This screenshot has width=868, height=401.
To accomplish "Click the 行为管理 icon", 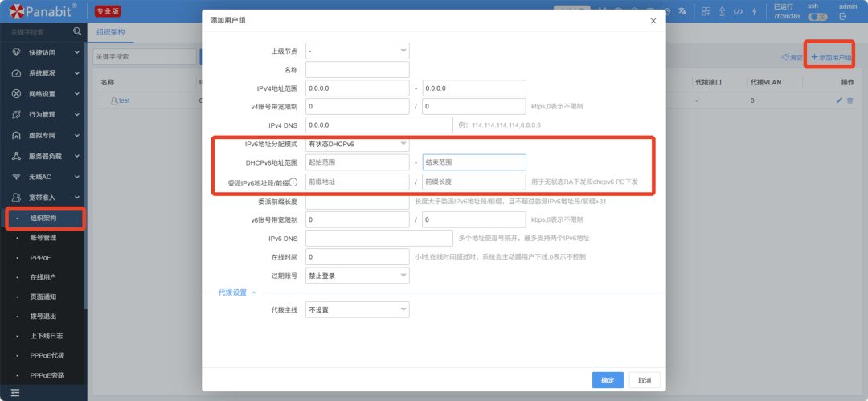I will (16, 115).
